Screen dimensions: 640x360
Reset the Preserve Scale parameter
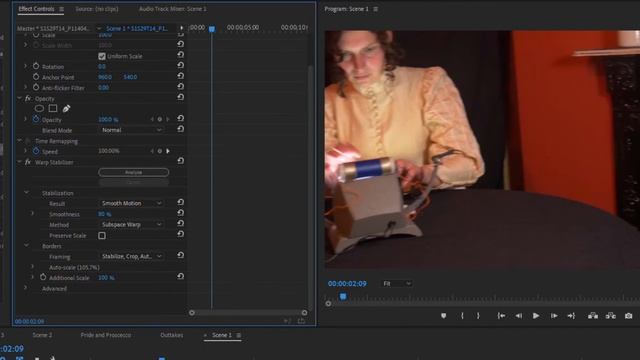[180, 235]
